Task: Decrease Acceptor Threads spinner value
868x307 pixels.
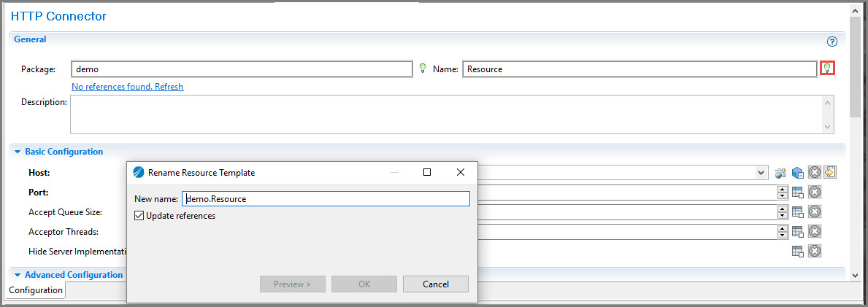Action: (782, 235)
